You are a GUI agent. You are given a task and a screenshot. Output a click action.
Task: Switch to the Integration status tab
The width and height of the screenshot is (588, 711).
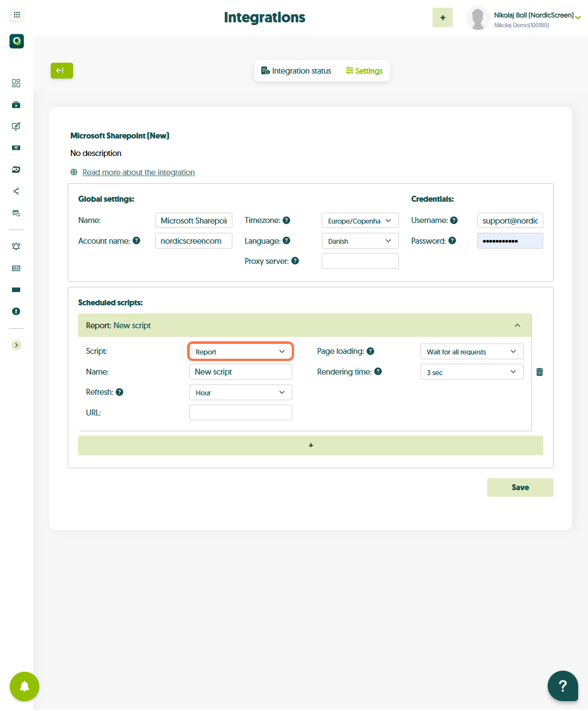(296, 71)
